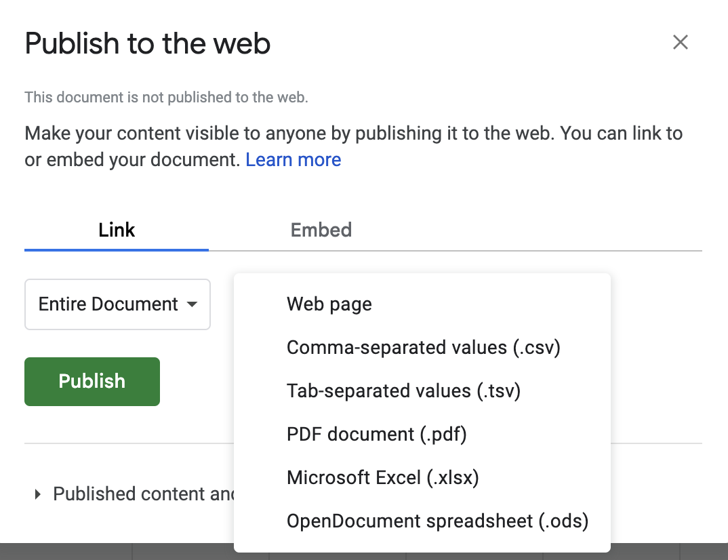Viewport: 728px width, 560px height.
Task: Pick Tab-separated values (.tsv) format
Action: pos(403,391)
